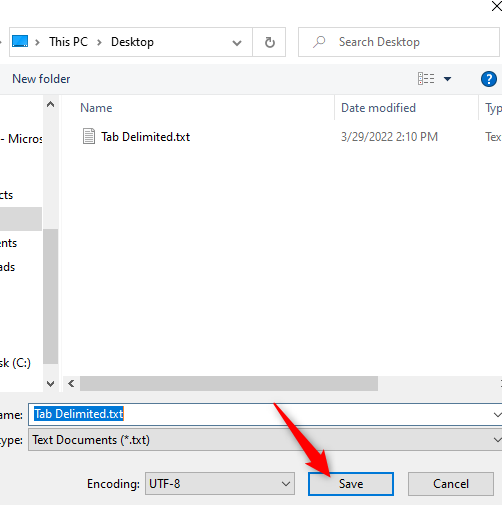Open the Encoding UTF-8 dropdown
This screenshot has height=505, width=502.
coord(220,484)
